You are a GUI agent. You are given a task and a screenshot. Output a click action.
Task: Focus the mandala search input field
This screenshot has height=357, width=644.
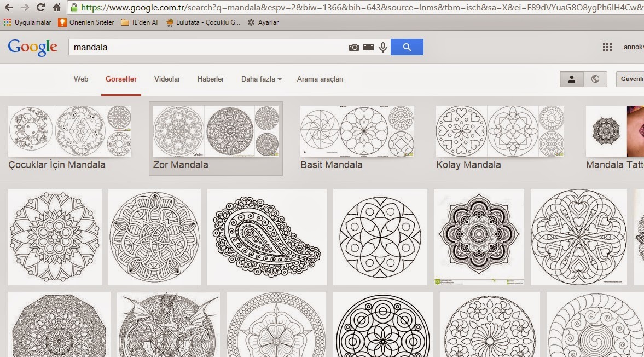207,47
